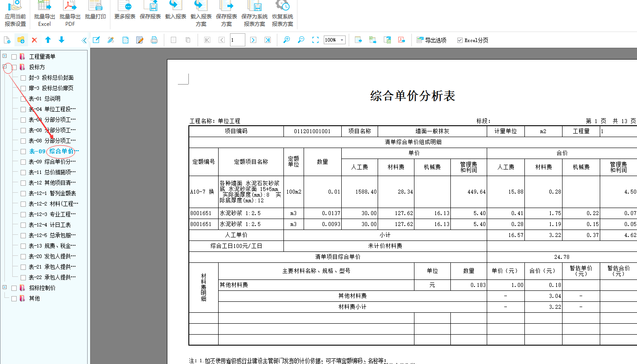The height and width of the screenshot is (364, 637).
Task: Select 表-04 单位工程投… in the tree
Action: [x=52, y=109]
